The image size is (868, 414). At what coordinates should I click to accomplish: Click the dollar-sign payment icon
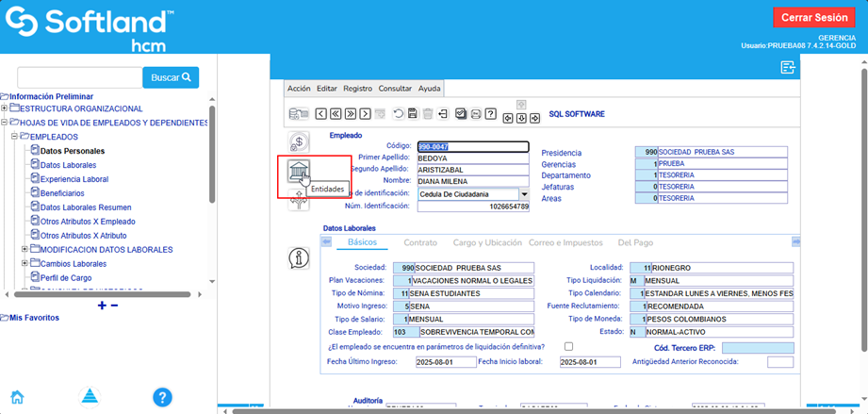point(299,143)
